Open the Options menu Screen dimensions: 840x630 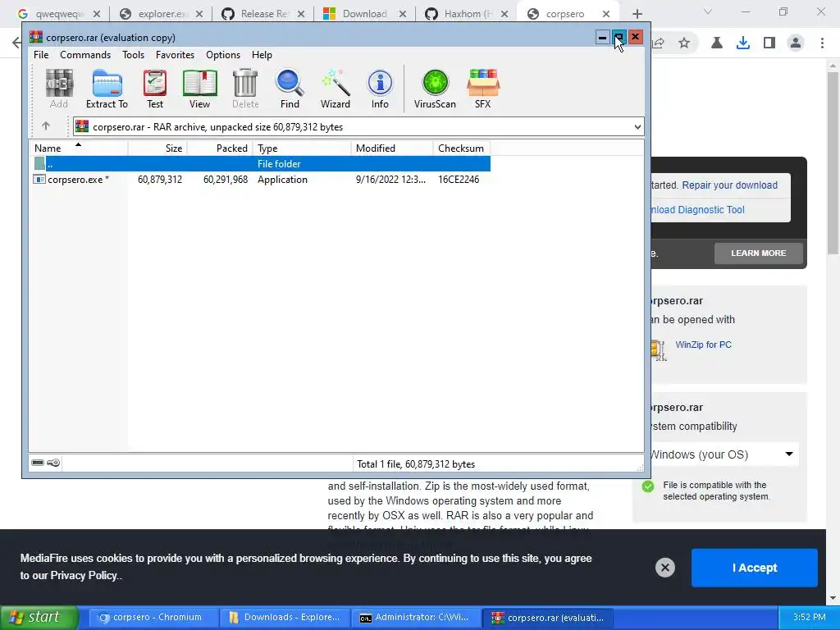(223, 55)
